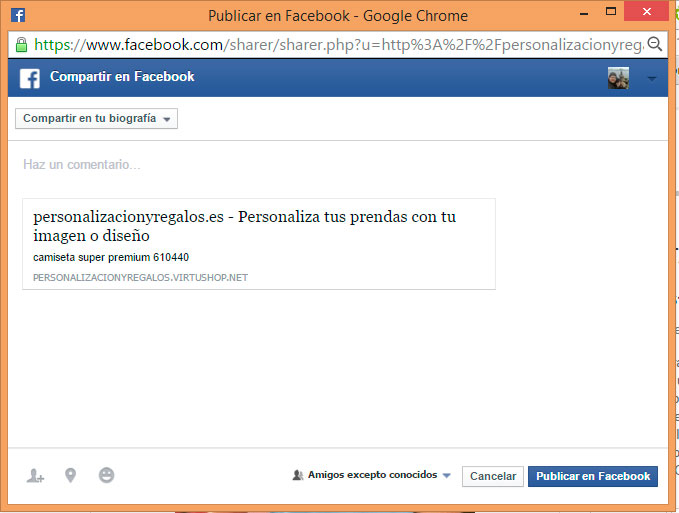The width and height of the screenshot is (679, 513).
Task: Open the emoji feeling icon
Action: point(106,475)
